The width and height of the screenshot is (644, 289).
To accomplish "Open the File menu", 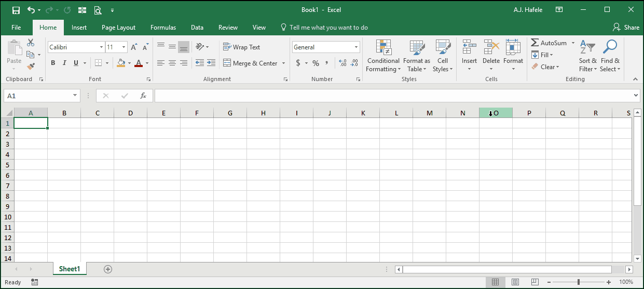I will tap(16, 28).
